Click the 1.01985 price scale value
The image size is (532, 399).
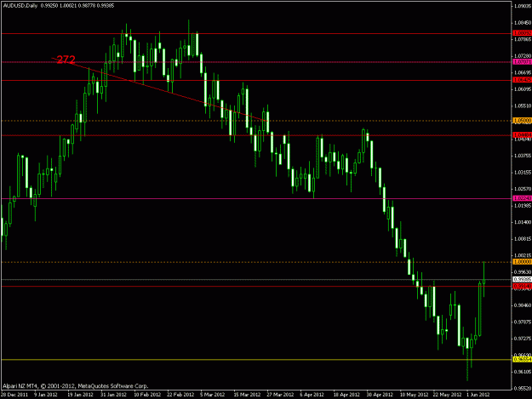click(x=523, y=205)
